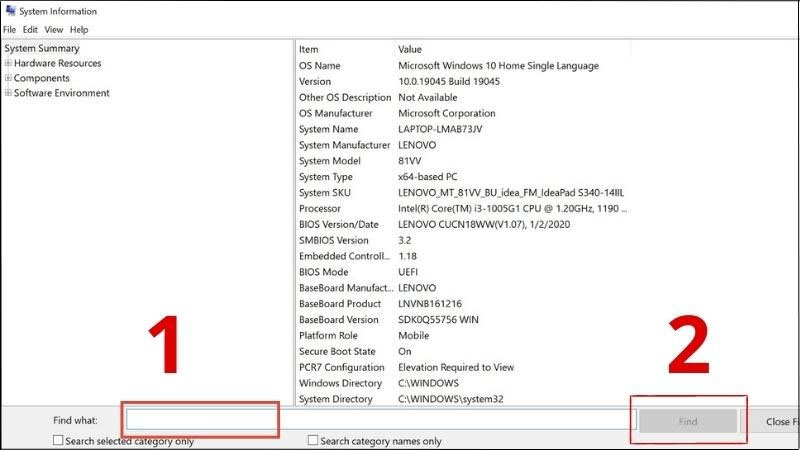
Task: Enable Search selected category only checkbox
Action: coord(58,440)
